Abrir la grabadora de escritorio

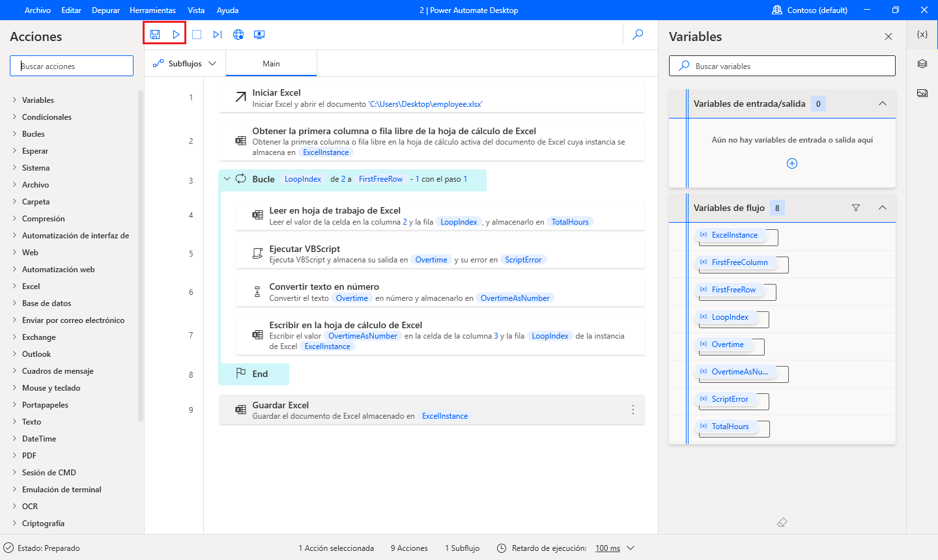[x=259, y=34]
